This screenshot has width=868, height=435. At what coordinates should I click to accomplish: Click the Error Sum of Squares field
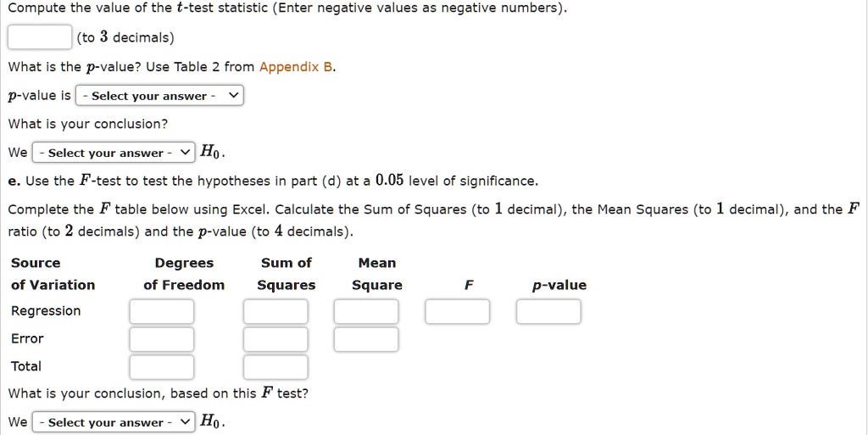pyautogui.click(x=275, y=340)
